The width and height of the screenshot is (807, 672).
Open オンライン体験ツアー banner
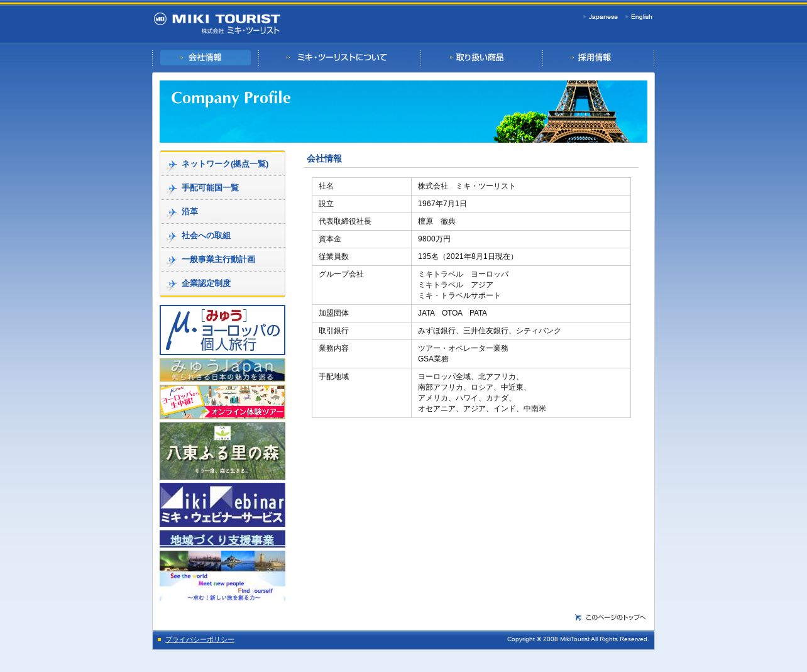(222, 402)
